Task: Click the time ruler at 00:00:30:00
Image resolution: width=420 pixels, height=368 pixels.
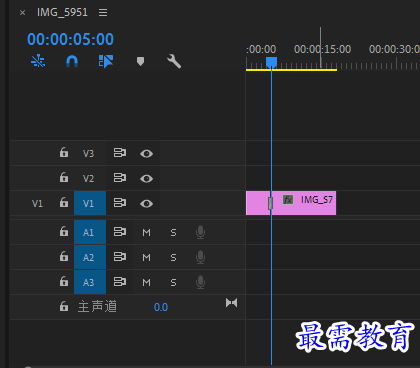Action: coord(395,49)
